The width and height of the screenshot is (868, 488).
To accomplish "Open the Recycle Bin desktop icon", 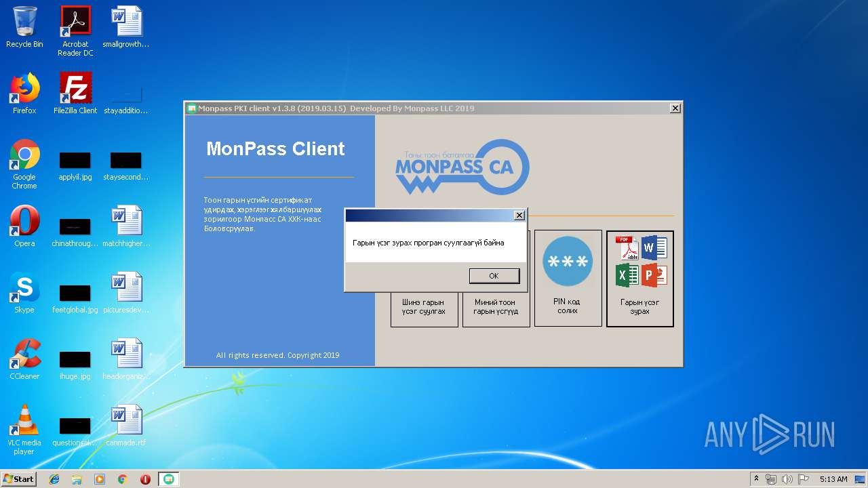I will 24,27.
